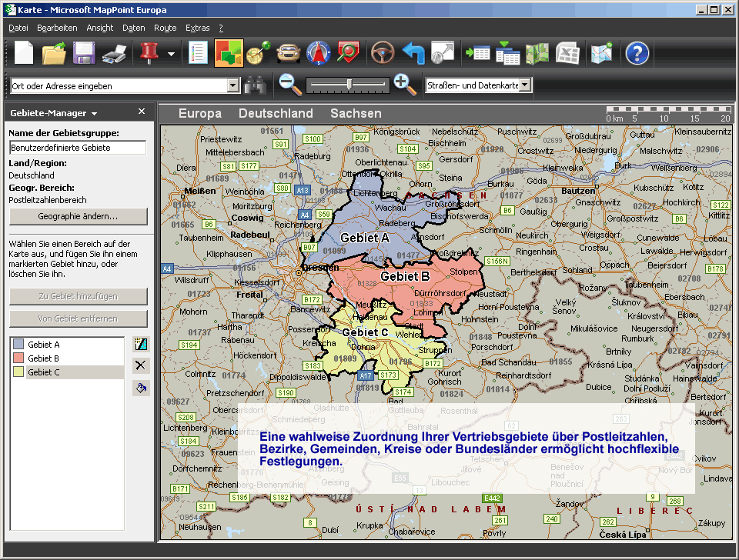The width and height of the screenshot is (739, 560).
Task: Click the Print map icon
Action: [x=115, y=53]
